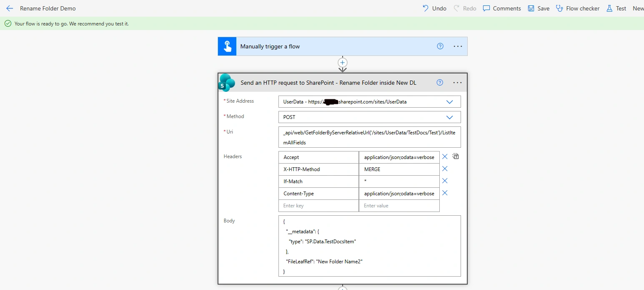Viewport: 644px width, 290px height.
Task: Expand the Method dropdown showing POST
Action: pos(449,117)
